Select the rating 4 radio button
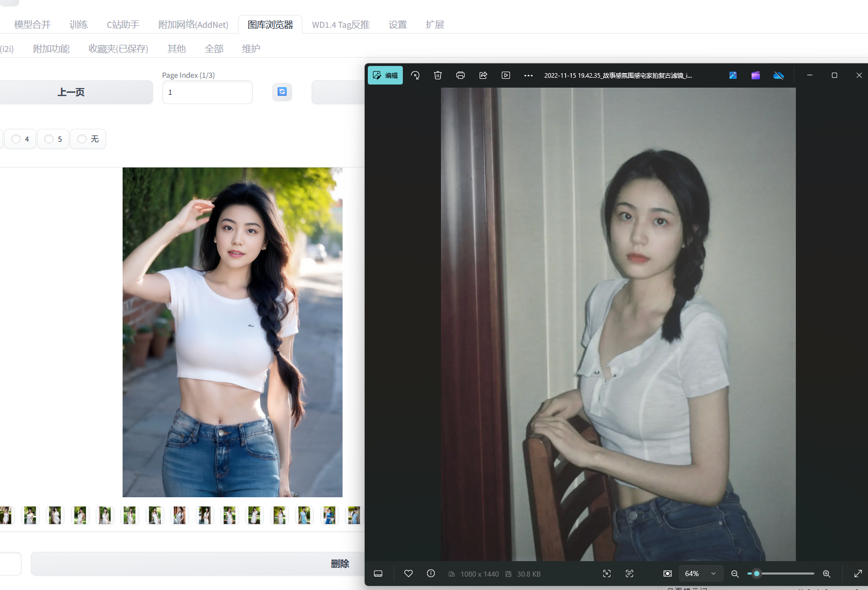This screenshot has height=590, width=868. 16,139
